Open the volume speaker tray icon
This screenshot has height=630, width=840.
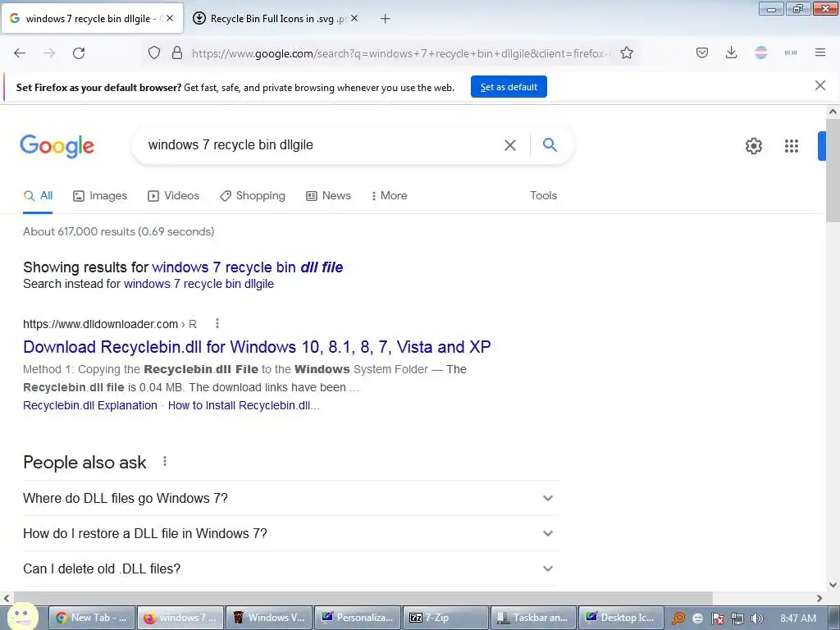pos(757,619)
